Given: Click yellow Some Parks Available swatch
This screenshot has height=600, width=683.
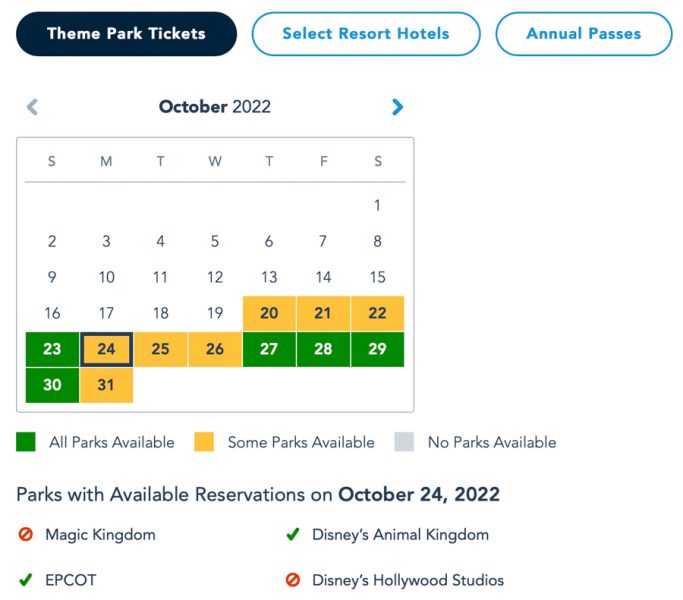Looking at the screenshot, I should tap(204, 442).
